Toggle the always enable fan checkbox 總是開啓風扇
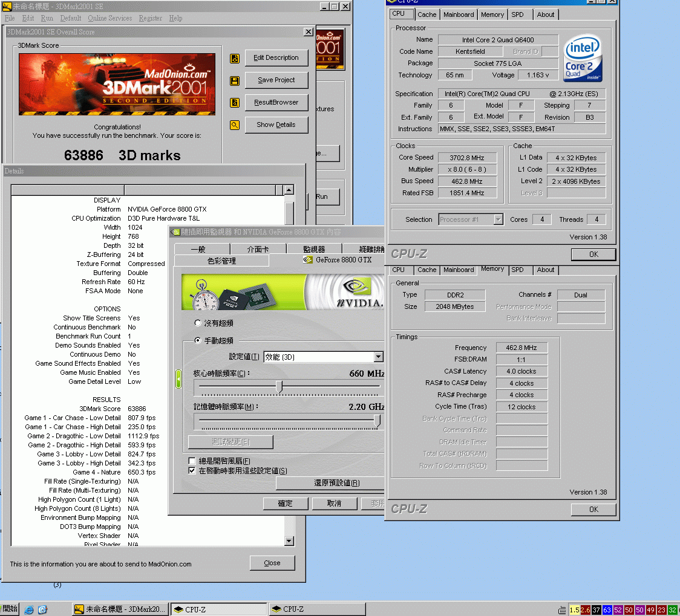The width and height of the screenshot is (680, 616). 192,461
